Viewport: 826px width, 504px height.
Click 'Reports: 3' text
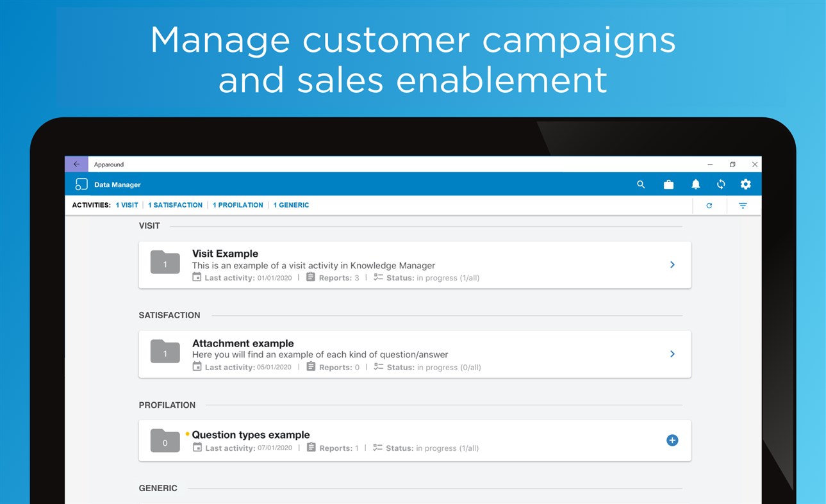tap(339, 278)
